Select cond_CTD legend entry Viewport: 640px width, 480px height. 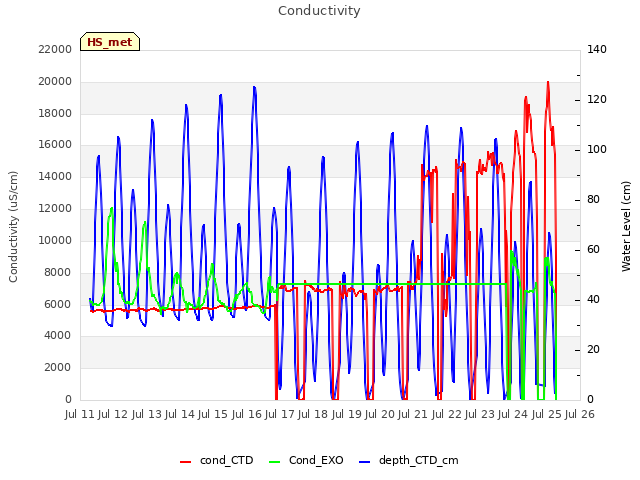click(x=217, y=460)
